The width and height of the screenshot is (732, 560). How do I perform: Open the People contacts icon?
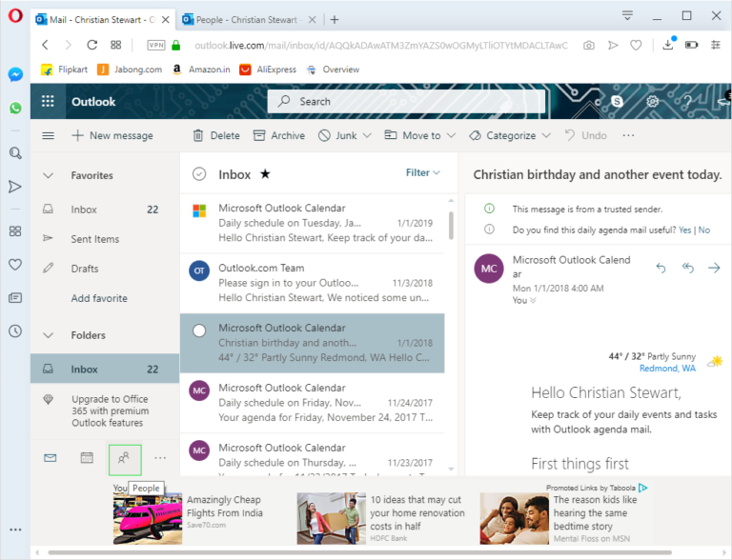tap(124, 458)
